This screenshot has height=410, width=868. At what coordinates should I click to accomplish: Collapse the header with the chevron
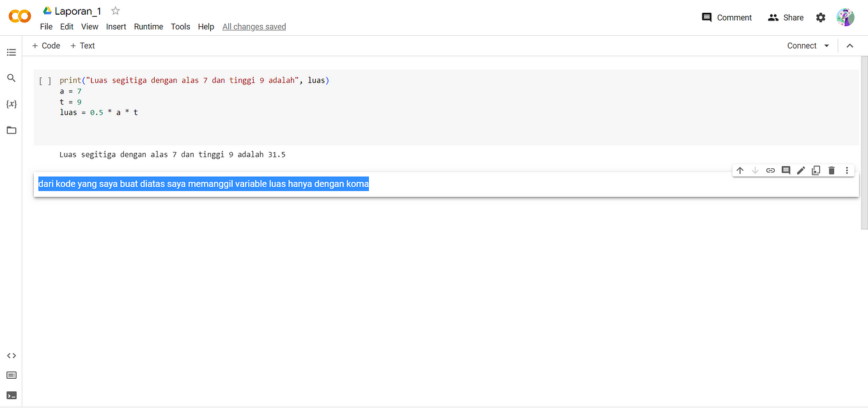click(x=849, y=46)
